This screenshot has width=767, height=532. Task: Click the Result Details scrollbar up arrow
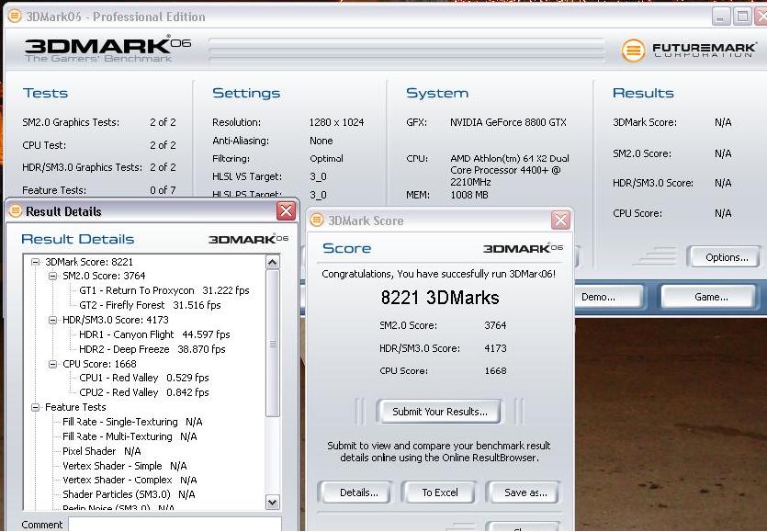(x=273, y=263)
